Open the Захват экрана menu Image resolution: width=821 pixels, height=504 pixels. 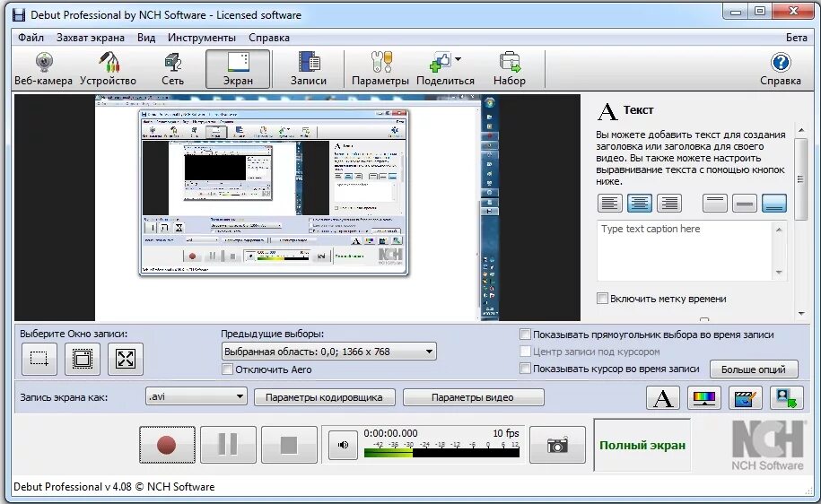tap(90, 38)
